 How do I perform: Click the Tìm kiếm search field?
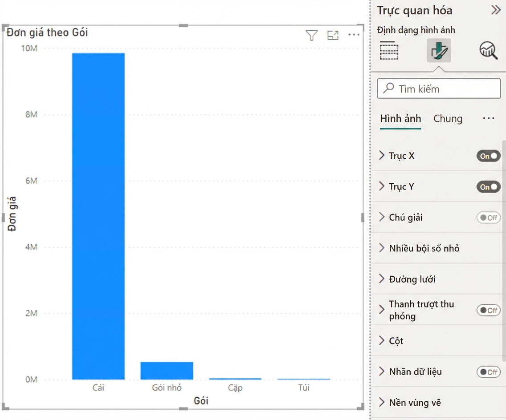[x=439, y=89]
